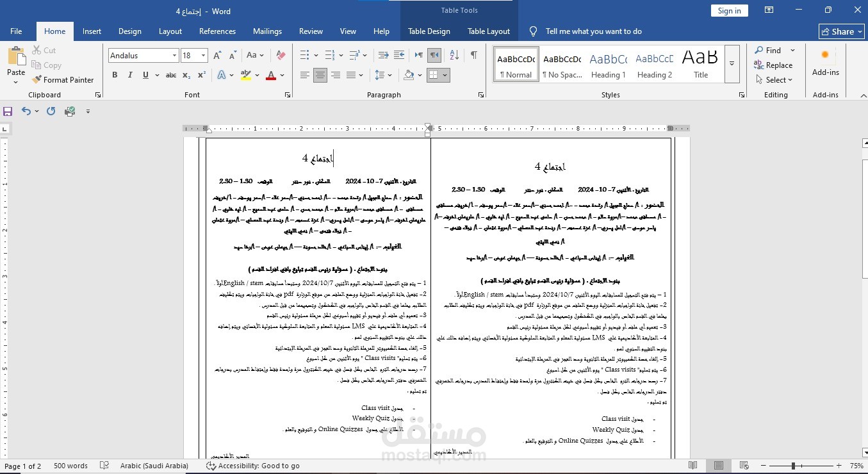Expand bullets list dropdown
The image size is (868, 474).
click(315, 55)
